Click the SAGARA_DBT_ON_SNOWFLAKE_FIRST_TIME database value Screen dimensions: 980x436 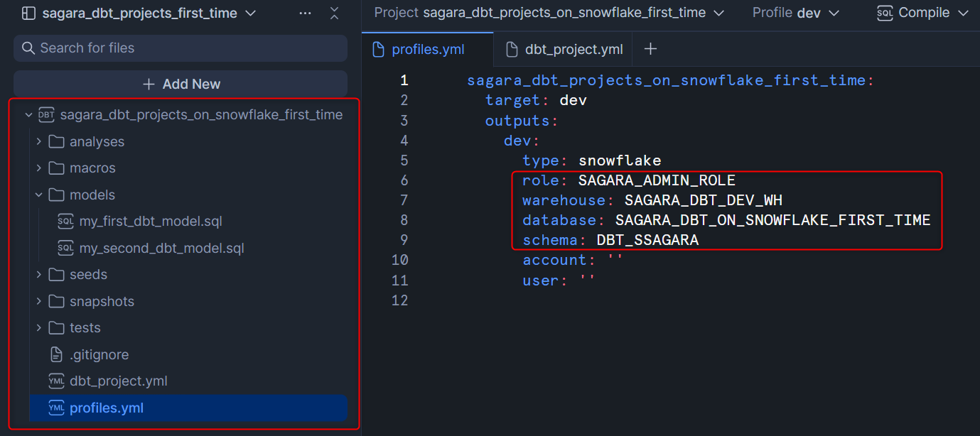click(773, 220)
